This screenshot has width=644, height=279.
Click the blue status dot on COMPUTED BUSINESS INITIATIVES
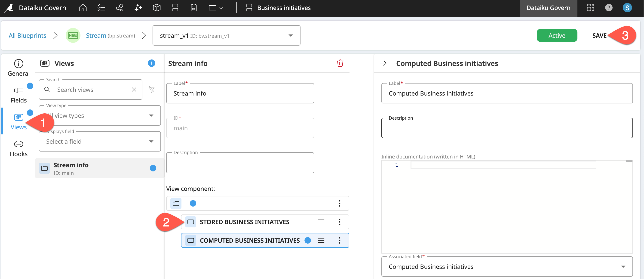point(308,240)
